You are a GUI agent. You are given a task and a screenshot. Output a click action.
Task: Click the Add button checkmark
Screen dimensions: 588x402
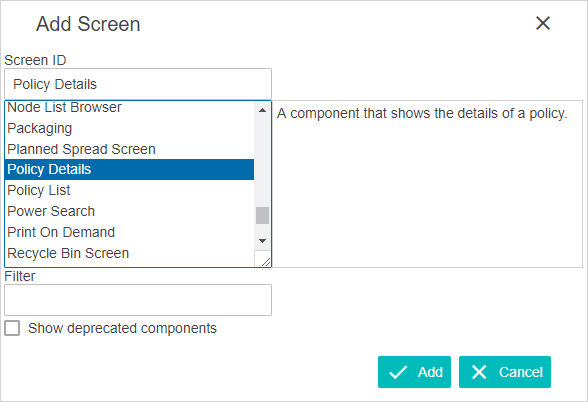coord(398,372)
